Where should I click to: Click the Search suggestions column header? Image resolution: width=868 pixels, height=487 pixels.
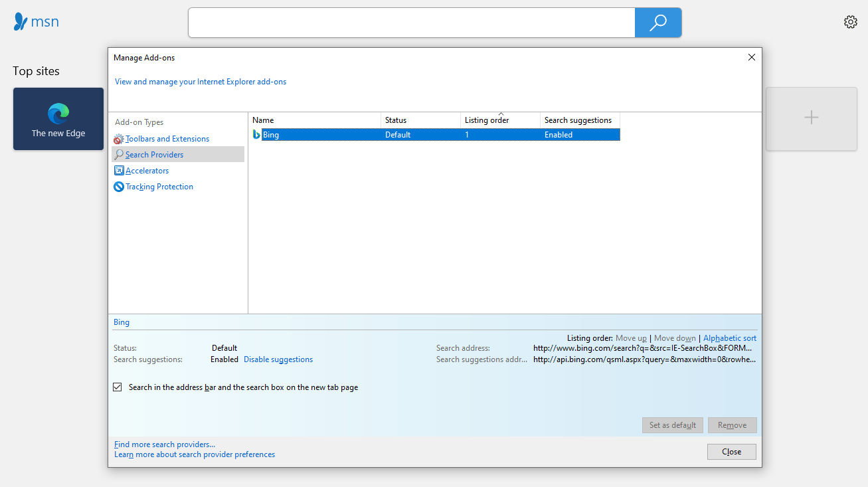click(x=579, y=120)
